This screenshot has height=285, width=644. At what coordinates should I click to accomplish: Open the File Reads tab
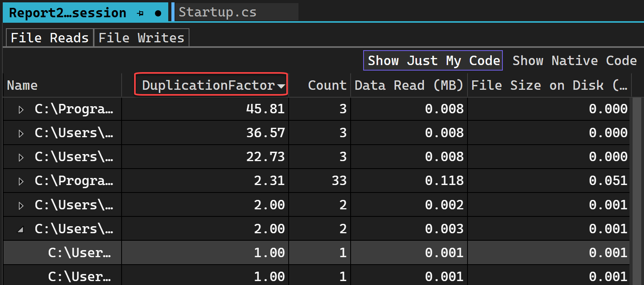[50, 38]
